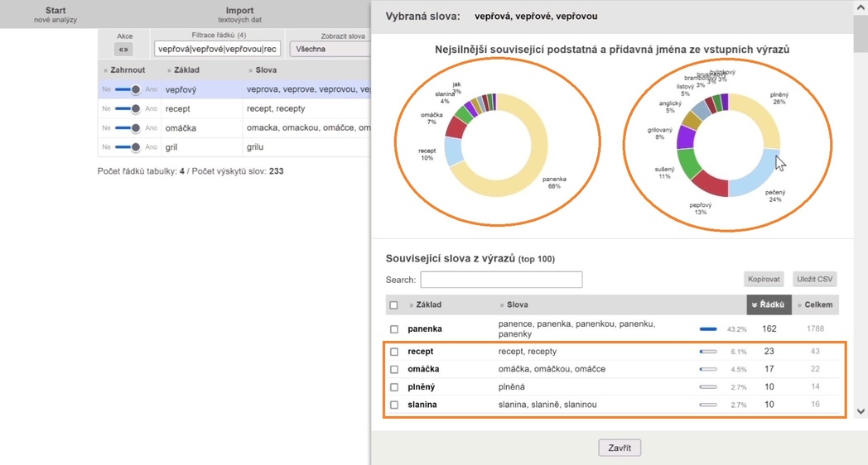This screenshot has height=465, width=868.
Task: Open the Zobrazit slova dropdown
Action: 331,50
